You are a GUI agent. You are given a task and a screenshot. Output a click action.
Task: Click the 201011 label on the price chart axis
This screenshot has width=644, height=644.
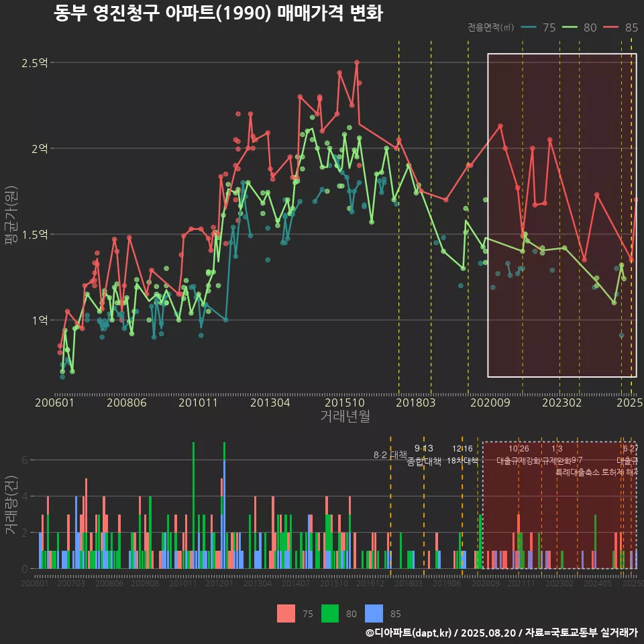tap(198, 402)
